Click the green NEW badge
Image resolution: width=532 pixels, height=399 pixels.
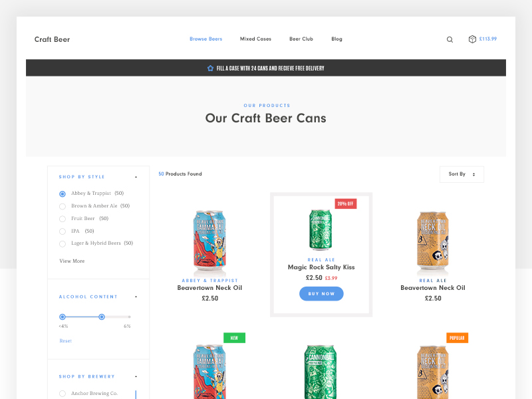(234, 338)
